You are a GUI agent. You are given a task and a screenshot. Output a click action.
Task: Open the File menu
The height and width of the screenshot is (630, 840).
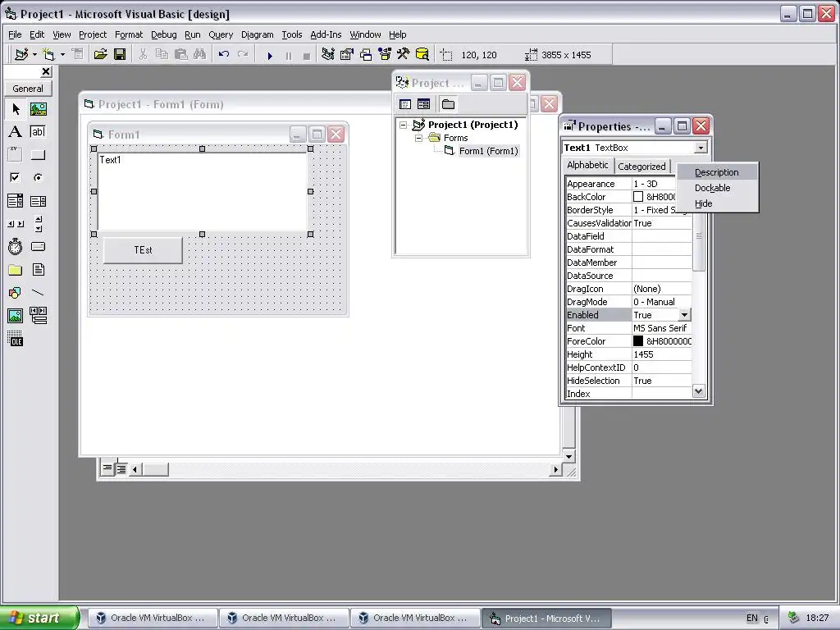pos(15,34)
